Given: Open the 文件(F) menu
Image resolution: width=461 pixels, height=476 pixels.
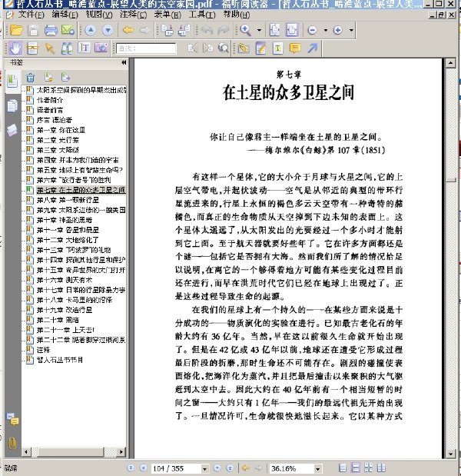Looking at the screenshot, I should [x=31, y=15].
